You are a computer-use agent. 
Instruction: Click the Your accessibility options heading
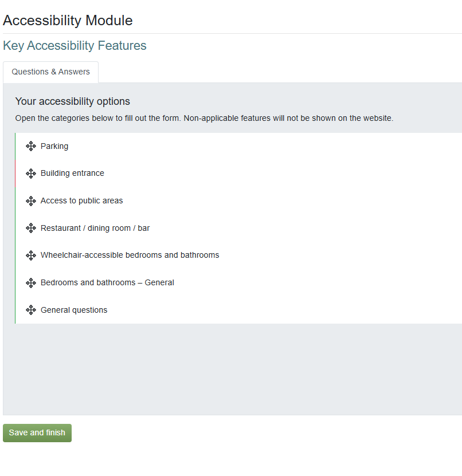[x=73, y=101]
